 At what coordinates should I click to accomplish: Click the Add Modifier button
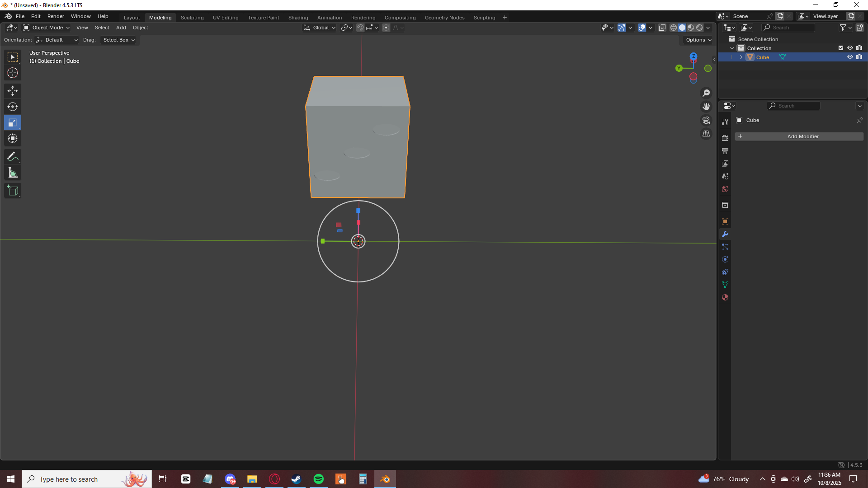pos(799,136)
